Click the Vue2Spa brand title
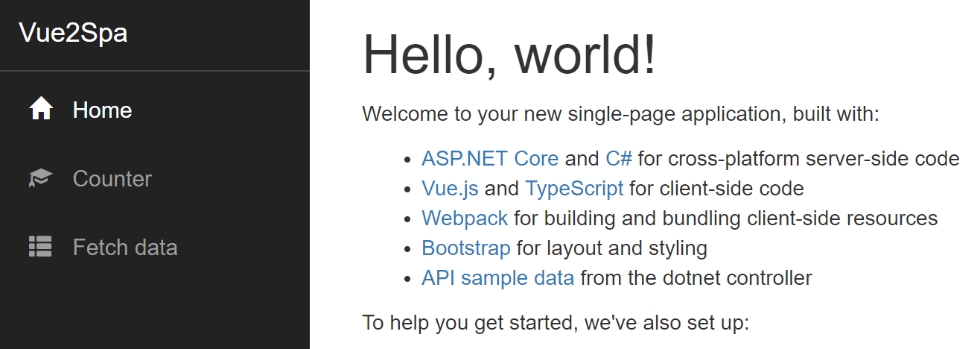Image resolution: width=980 pixels, height=349 pixels. (x=73, y=34)
